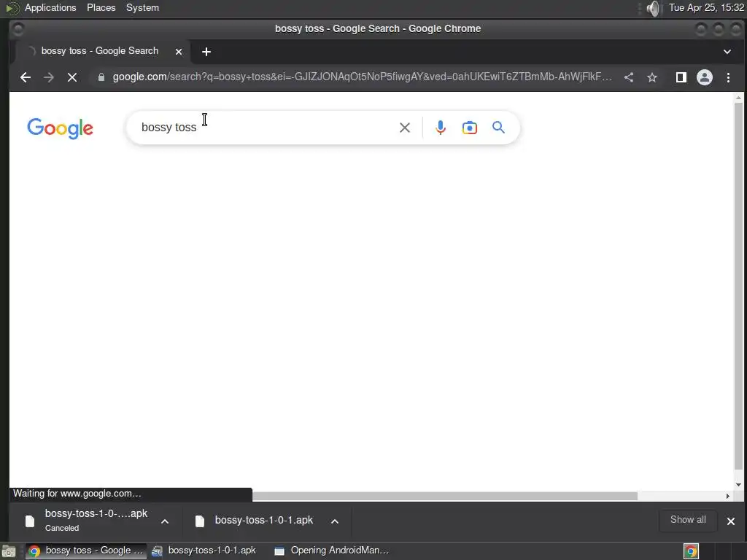Go to Google homepage via logo
This screenshot has height=560, width=747.
click(x=60, y=128)
